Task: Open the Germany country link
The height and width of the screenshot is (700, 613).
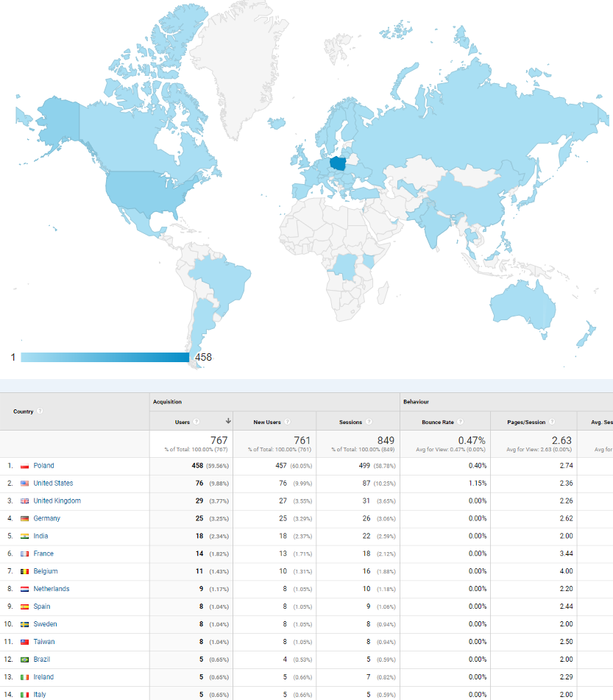Action: point(46,519)
